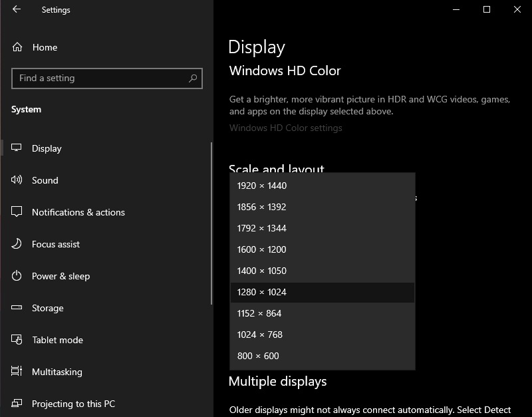Pick 1600 × 1200 resolution option
Viewport: 532px width, 417px height.
323,249
